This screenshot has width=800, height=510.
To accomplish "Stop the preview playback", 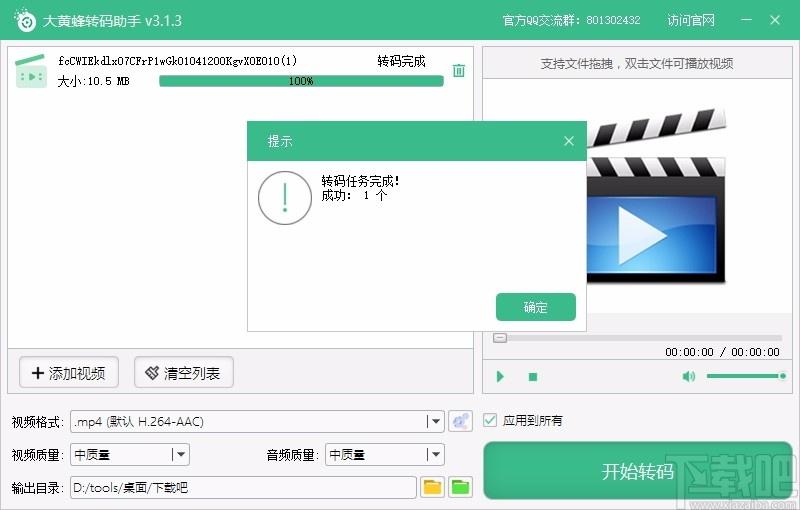I will (533, 377).
